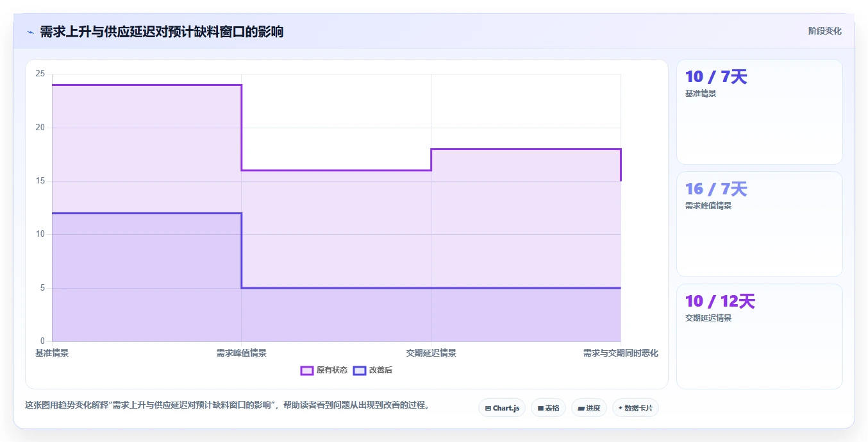Viewport: 868px width, 442px height.
Task: Click the 交期延迟情景 x-axis label
Action: click(431, 353)
